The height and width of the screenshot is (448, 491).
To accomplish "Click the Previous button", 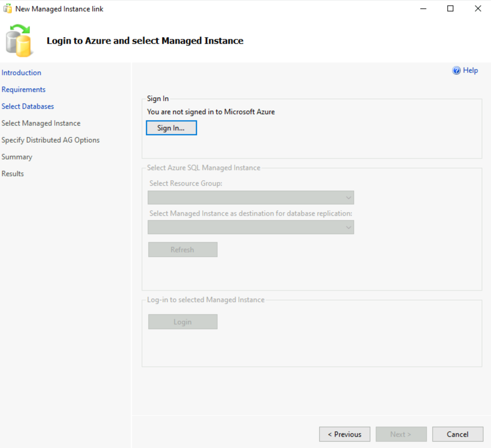I will [x=344, y=434].
